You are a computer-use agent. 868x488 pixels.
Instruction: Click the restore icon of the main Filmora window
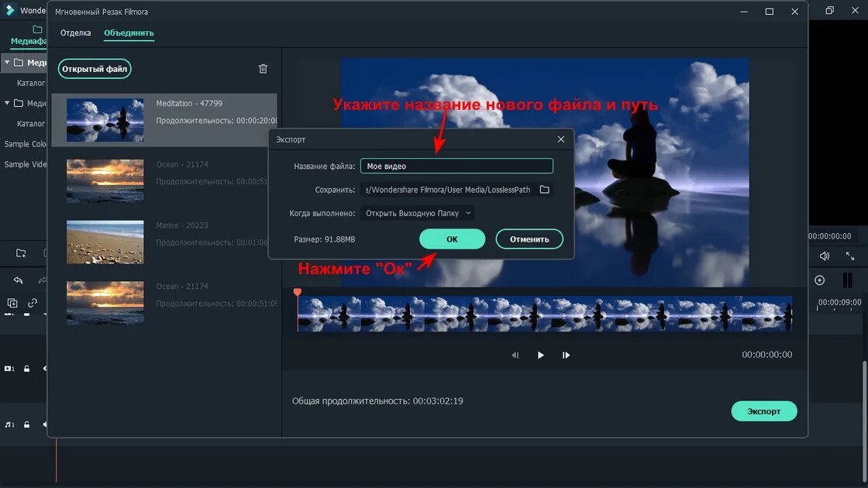coord(829,11)
